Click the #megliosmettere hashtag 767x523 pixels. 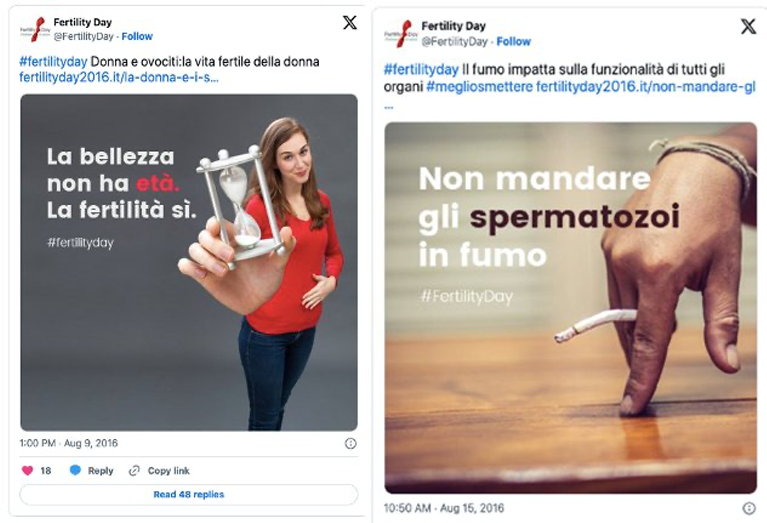479,87
